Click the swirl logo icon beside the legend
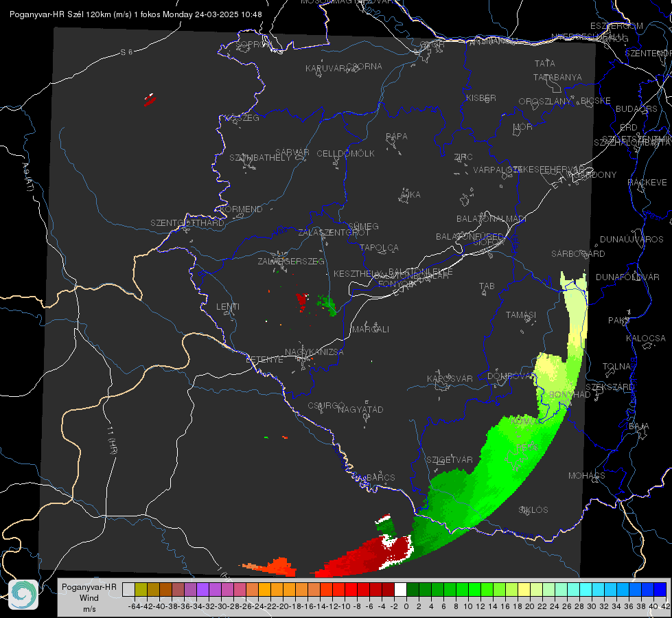Screen dimensions: 672x618 [x=23, y=595]
